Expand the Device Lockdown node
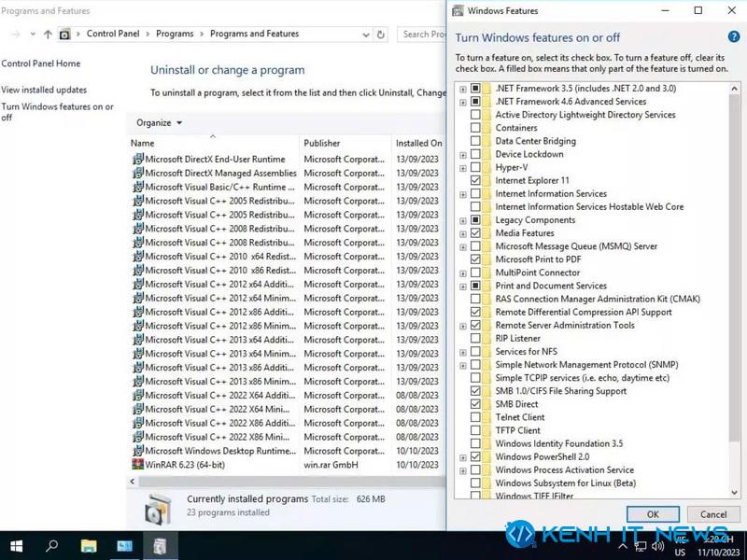This screenshot has height=560, width=747. [462, 155]
